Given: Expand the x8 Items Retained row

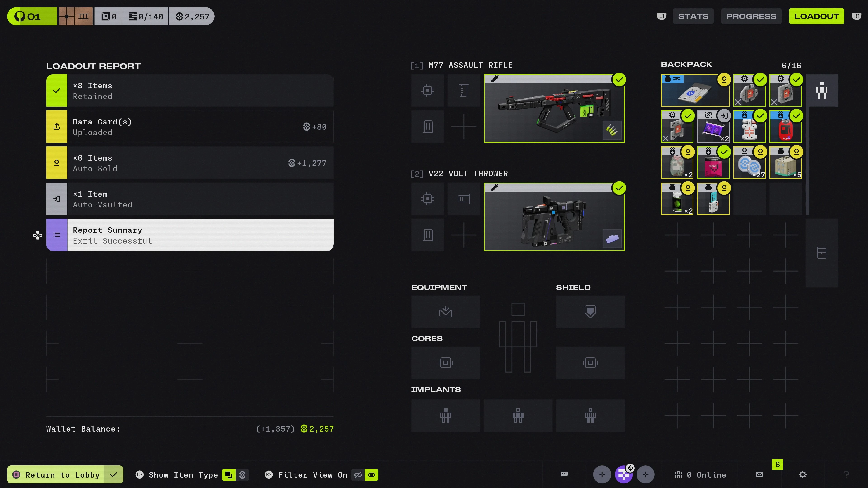Looking at the screenshot, I should (190, 91).
